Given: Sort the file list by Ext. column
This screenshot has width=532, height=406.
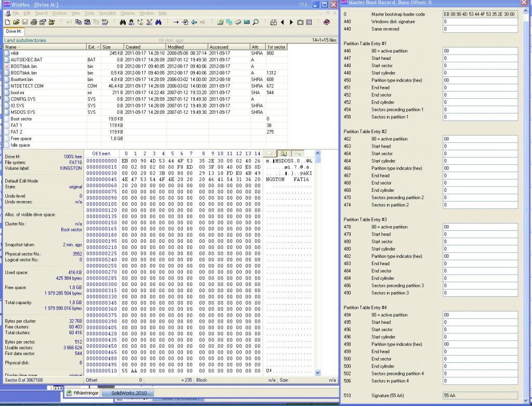Looking at the screenshot, I should 91,47.
